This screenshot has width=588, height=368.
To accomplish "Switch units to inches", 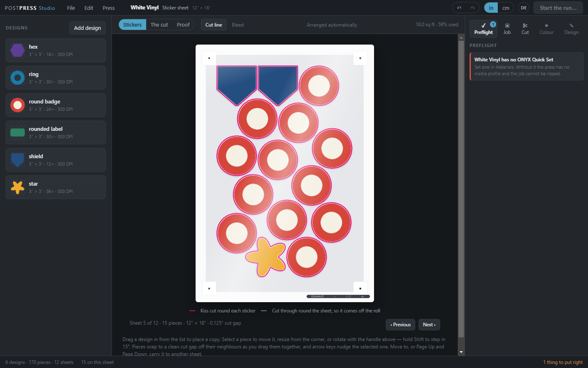I will (x=491, y=8).
